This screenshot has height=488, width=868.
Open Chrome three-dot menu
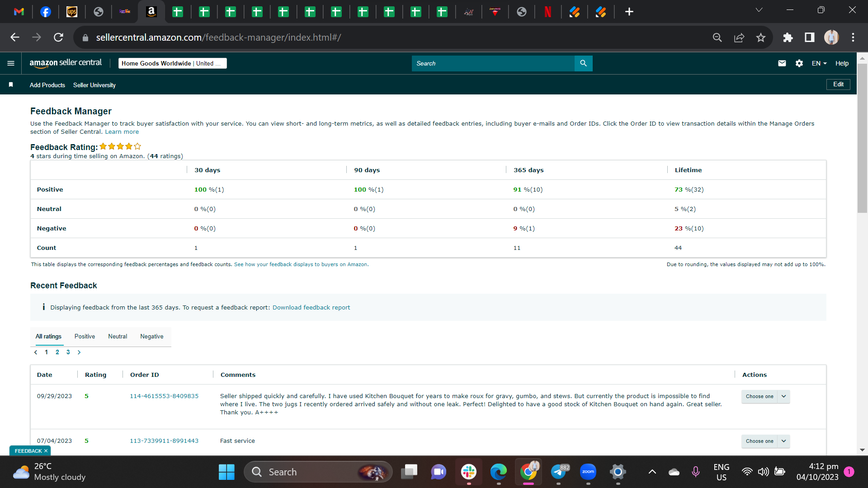(853, 38)
